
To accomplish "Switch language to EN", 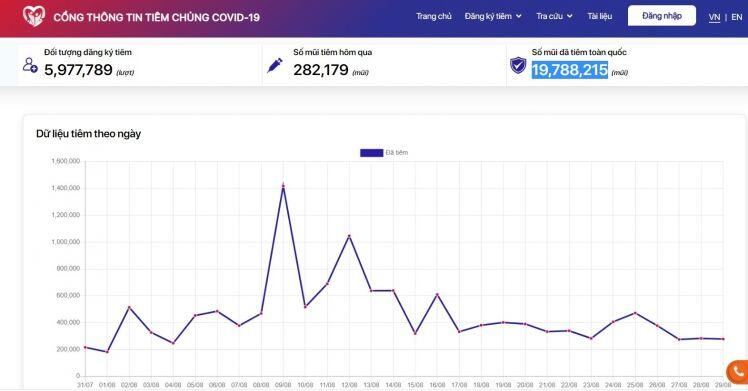I will tap(737, 17).
